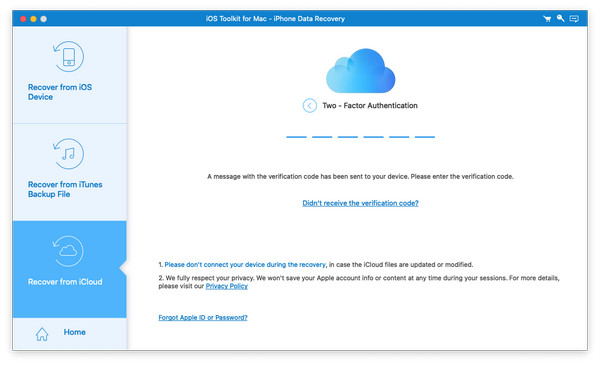600x365 pixels.
Task: Click "Didn't receive the verification code?" link
Action: tap(360, 203)
